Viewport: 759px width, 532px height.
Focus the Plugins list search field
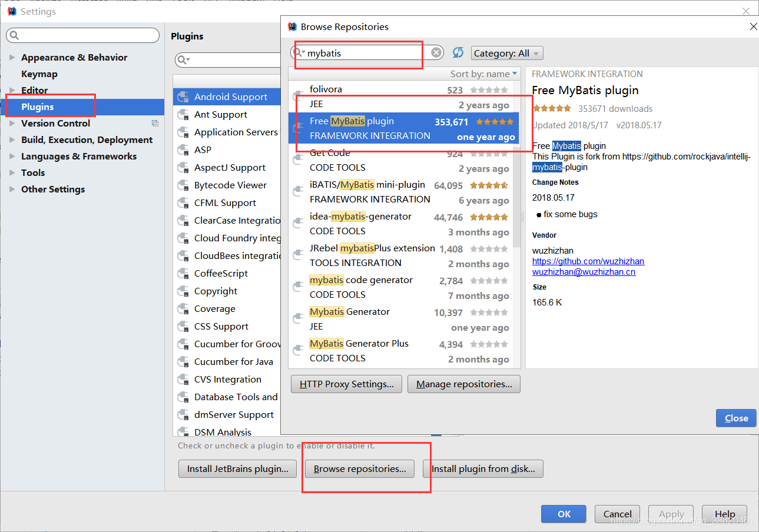(x=228, y=60)
